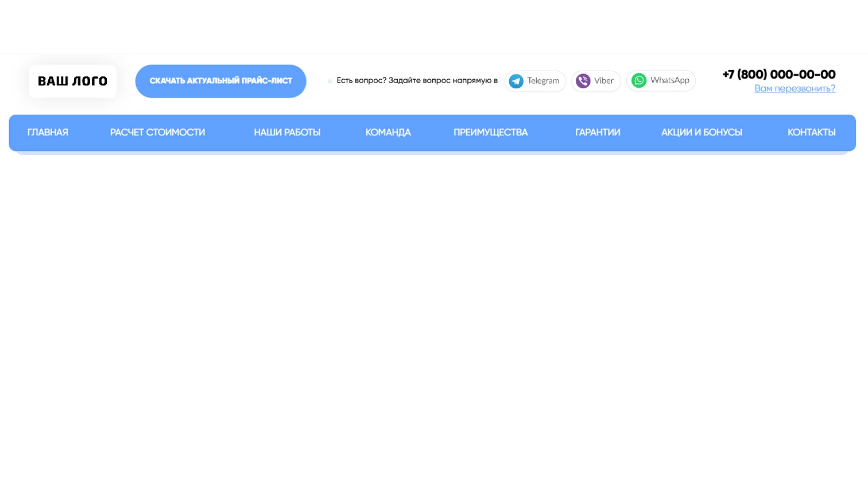Navigate to КОМАНДА page
The image size is (868, 483).
click(388, 133)
